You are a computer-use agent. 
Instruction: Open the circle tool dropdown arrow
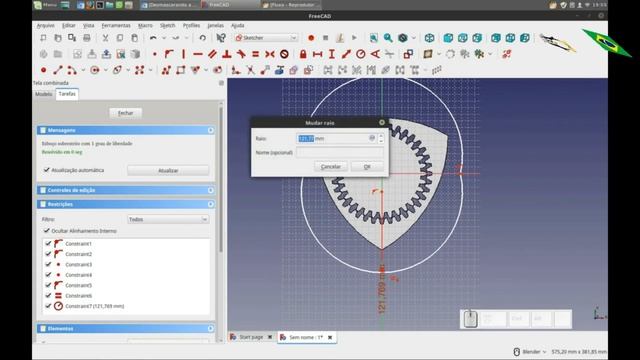pos(106,70)
